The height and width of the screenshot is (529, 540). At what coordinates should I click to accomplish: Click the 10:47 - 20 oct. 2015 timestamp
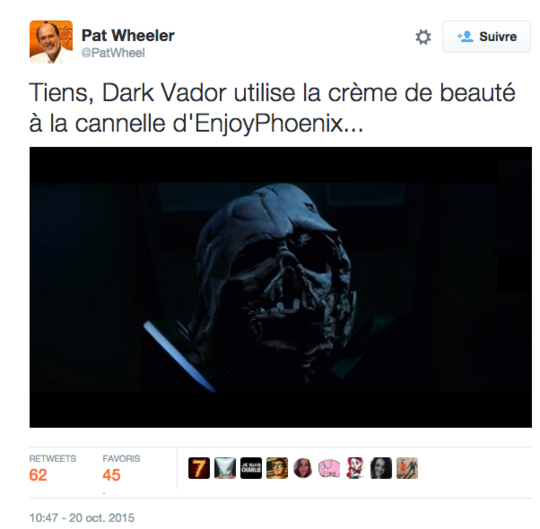[82, 518]
